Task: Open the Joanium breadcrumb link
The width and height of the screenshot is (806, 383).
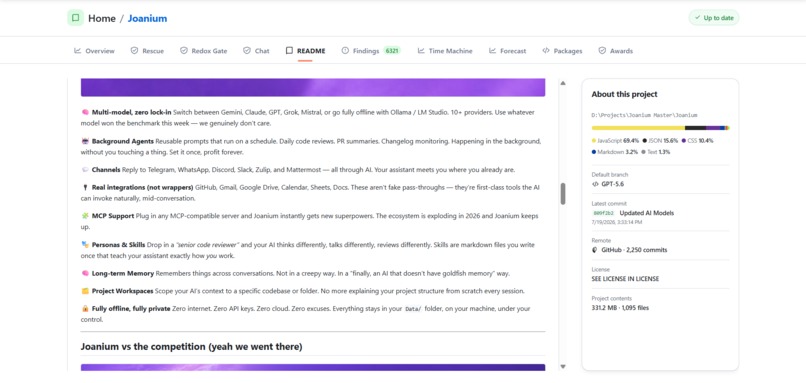Action: [x=147, y=19]
